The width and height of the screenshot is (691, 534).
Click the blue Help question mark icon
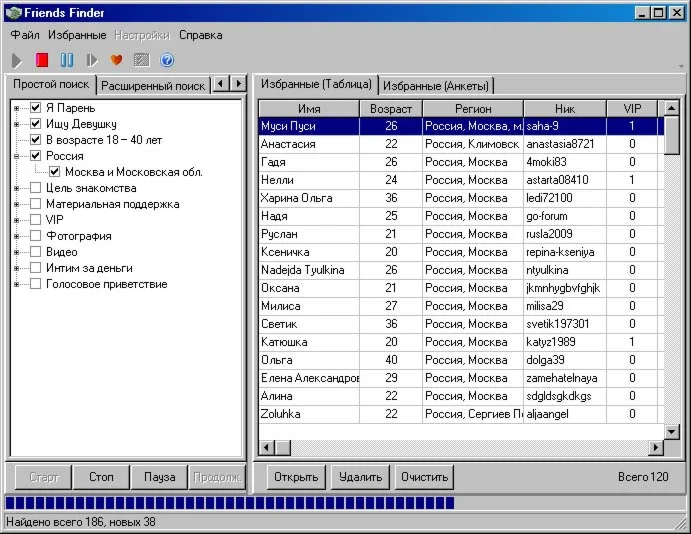pyautogui.click(x=167, y=60)
